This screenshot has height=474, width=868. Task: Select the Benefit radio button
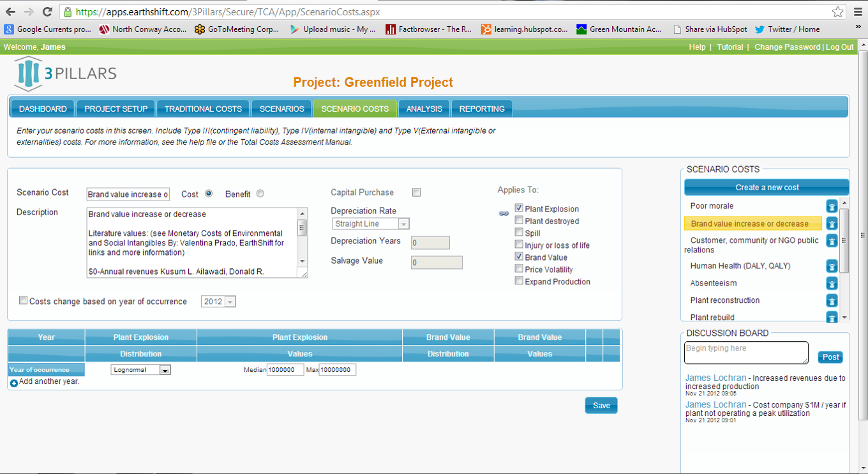pos(260,194)
